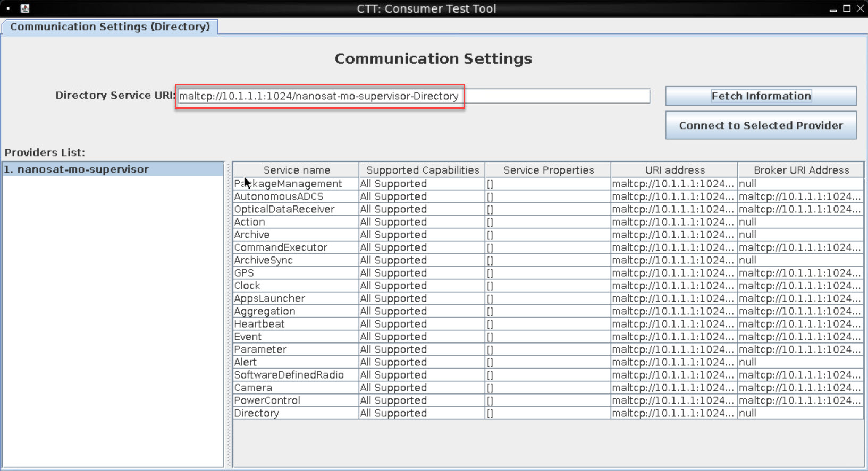This screenshot has width=868, height=471.
Task: Select the Action service row
Action: pos(548,222)
